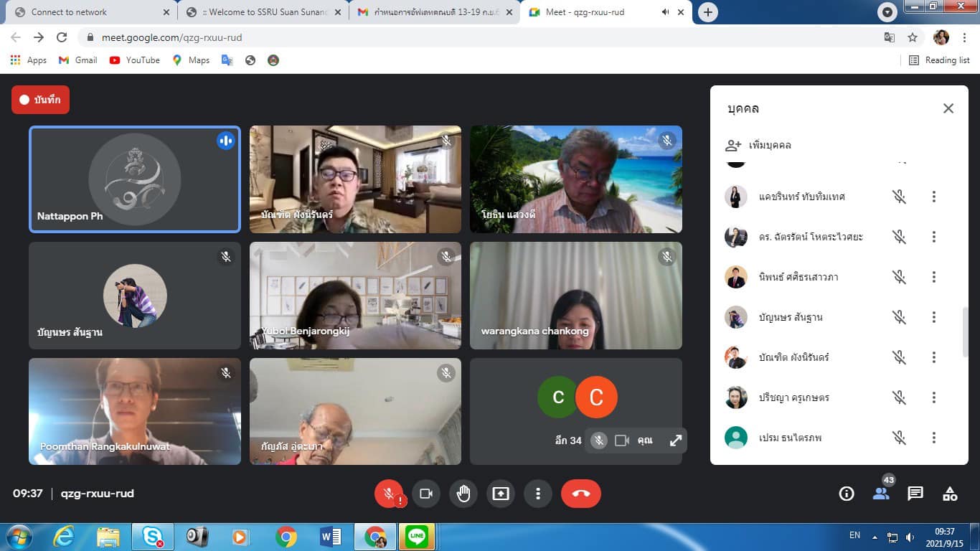
Task: Click the present screen button
Action: [501, 494]
